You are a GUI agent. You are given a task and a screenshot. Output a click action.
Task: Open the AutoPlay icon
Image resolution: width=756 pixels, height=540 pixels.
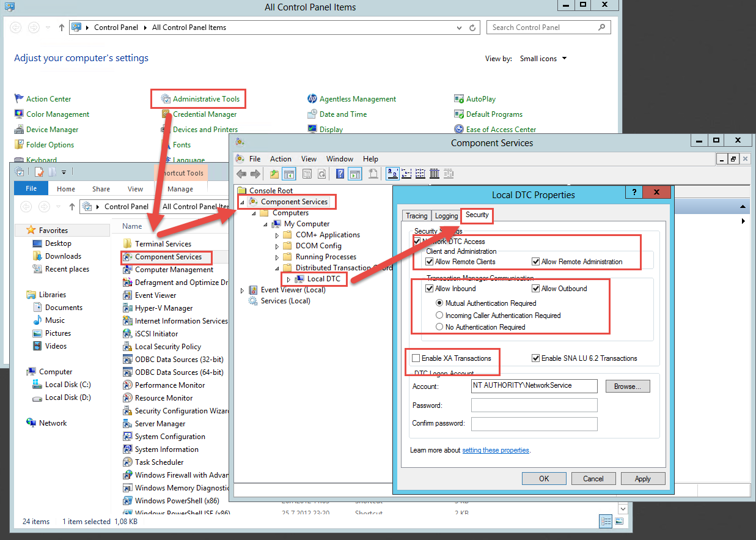[460, 99]
